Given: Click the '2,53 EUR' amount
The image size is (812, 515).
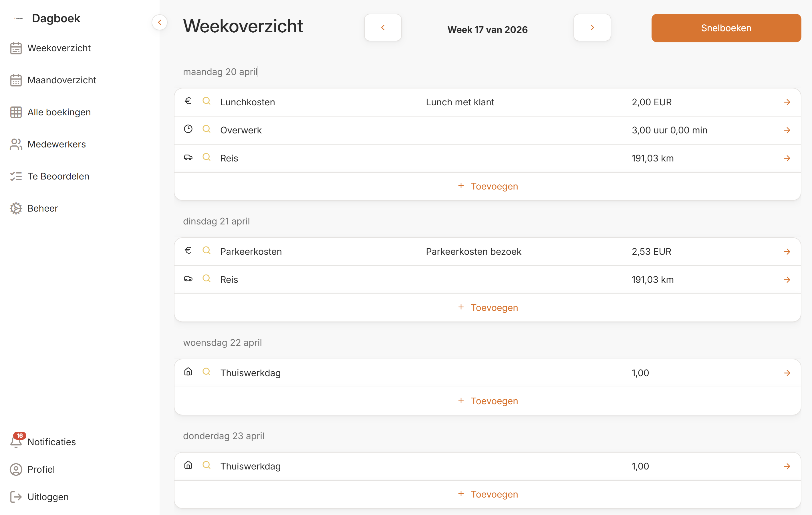Looking at the screenshot, I should point(651,252).
